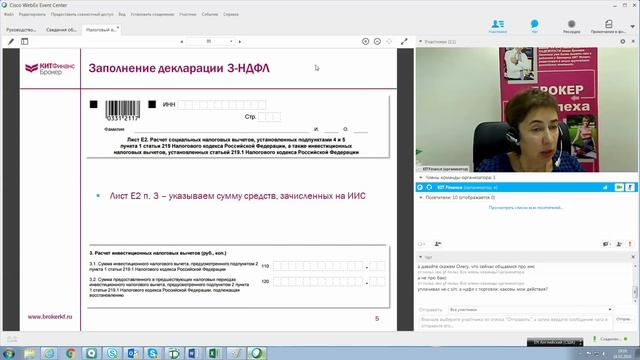Image resolution: width=640 pixels, height=360 pixels.
Task: Open the feedback speech-bubble dropdown
Action: tap(606, 244)
